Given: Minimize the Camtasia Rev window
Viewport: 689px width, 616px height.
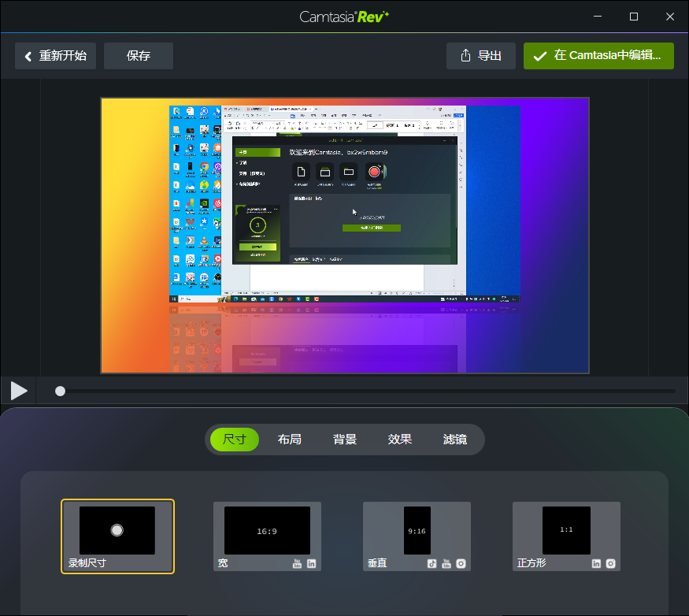Looking at the screenshot, I should [598, 17].
